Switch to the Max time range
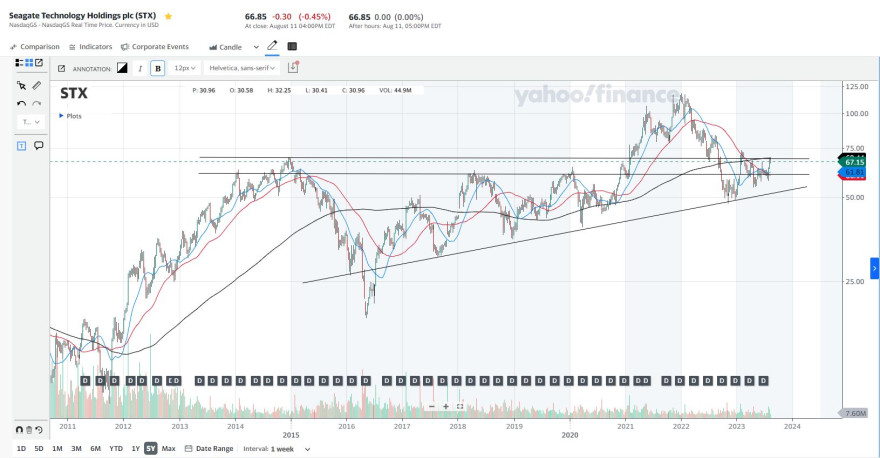The height and width of the screenshot is (458, 880). (168, 448)
